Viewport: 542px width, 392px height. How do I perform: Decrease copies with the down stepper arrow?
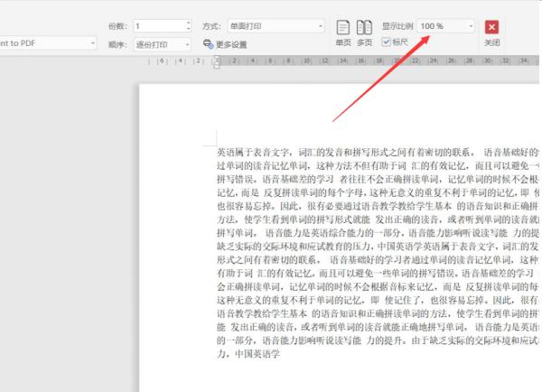tap(189, 29)
